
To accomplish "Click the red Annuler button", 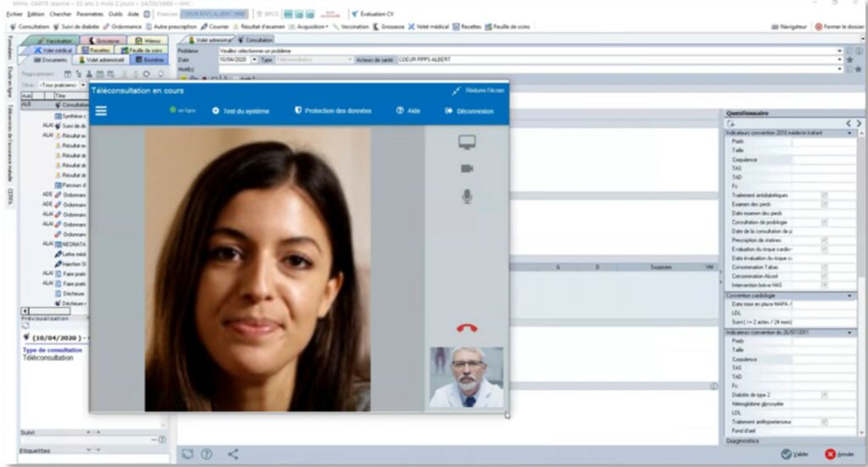I will click(x=840, y=454).
